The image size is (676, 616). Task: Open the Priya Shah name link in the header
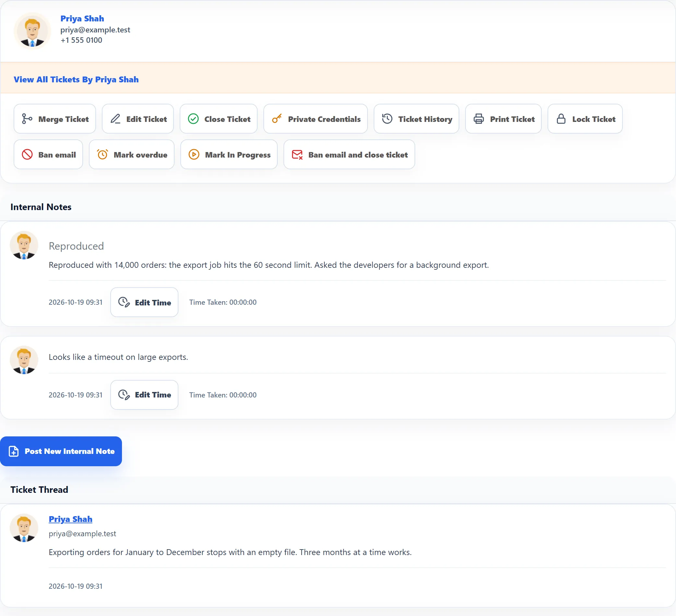82,18
